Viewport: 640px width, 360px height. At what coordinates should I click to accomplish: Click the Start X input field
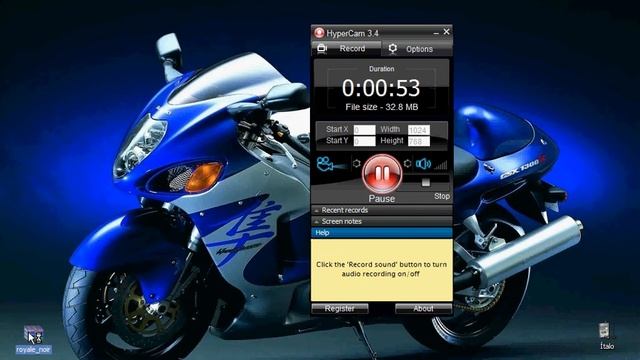(x=364, y=130)
